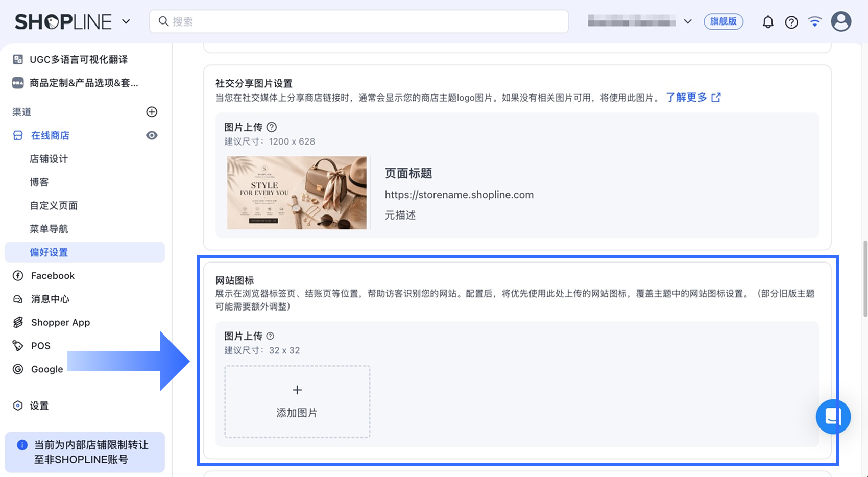This screenshot has width=868, height=477.
Task: Open 商品定制&产品选项 app
Action: 84,83
